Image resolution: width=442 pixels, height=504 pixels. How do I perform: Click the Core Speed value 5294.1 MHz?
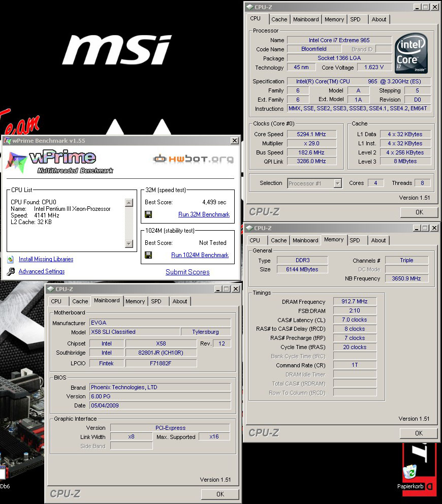[x=311, y=134]
